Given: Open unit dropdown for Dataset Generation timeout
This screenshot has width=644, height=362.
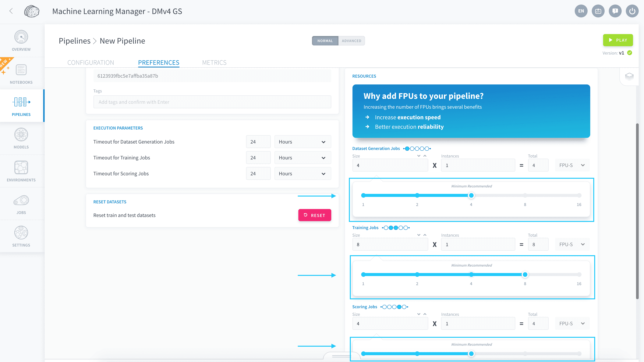Looking at the screenshot, I should pyautogui.click(x=303, y=142).
